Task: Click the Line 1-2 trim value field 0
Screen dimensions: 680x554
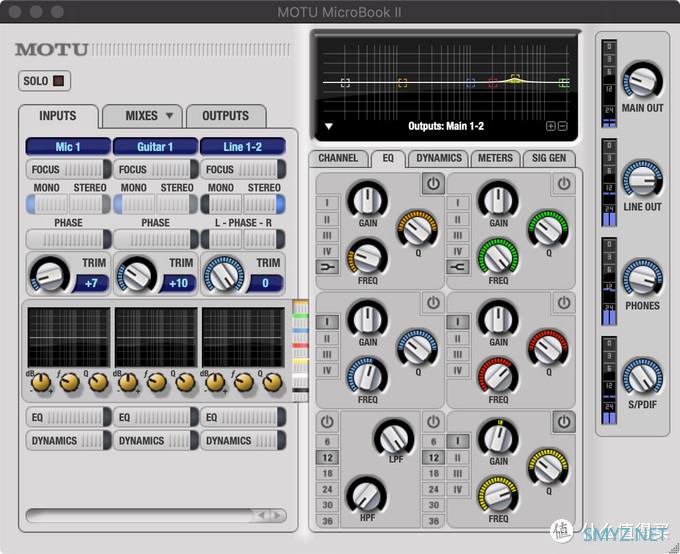Action: coord(265,283)
